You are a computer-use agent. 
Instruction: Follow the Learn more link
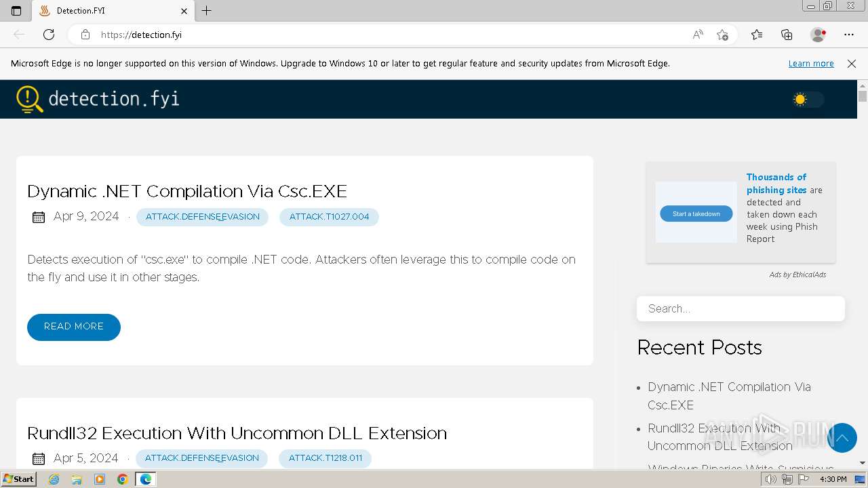(x=811, y=63)
